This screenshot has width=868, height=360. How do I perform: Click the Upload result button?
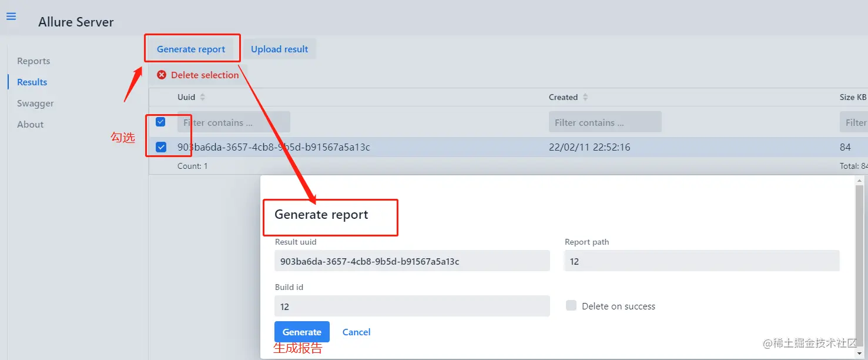click(280, 49)
